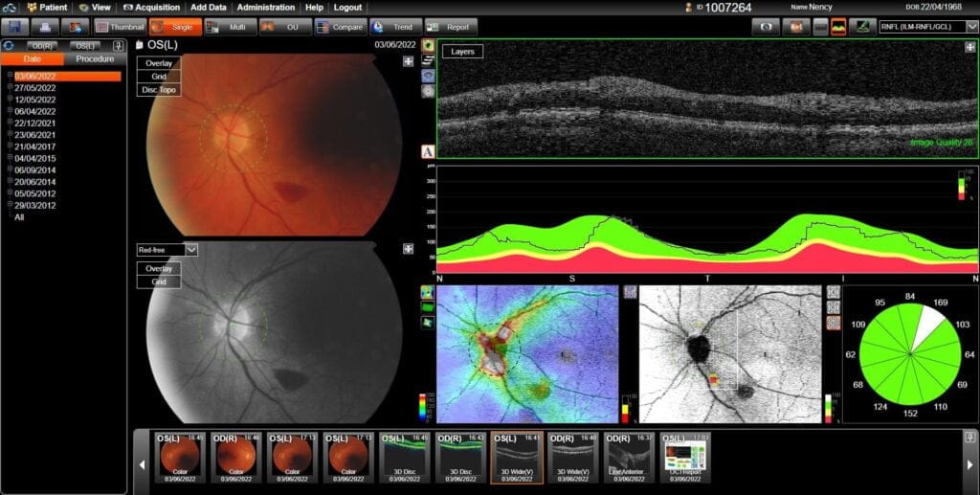
Task: Select the orange thickness graph view icon
Action: pos(838,27)
